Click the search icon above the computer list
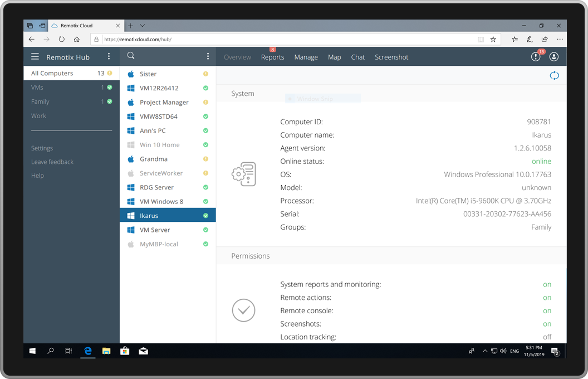 click(130, 56)
